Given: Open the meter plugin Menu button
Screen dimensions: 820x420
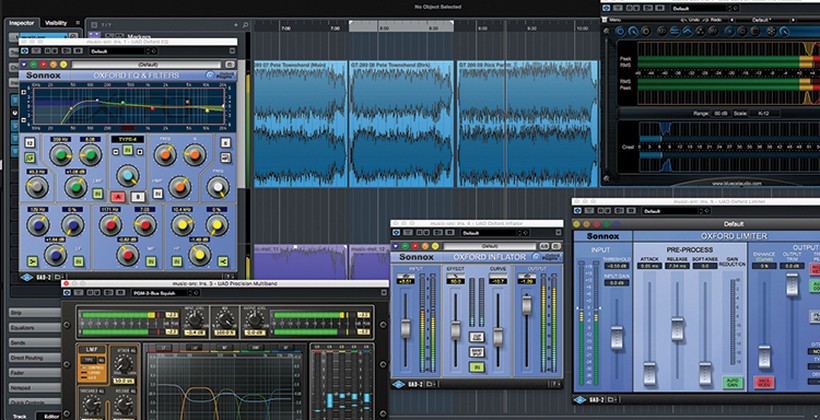Looking at the screenshot, I should coord(611,20).
